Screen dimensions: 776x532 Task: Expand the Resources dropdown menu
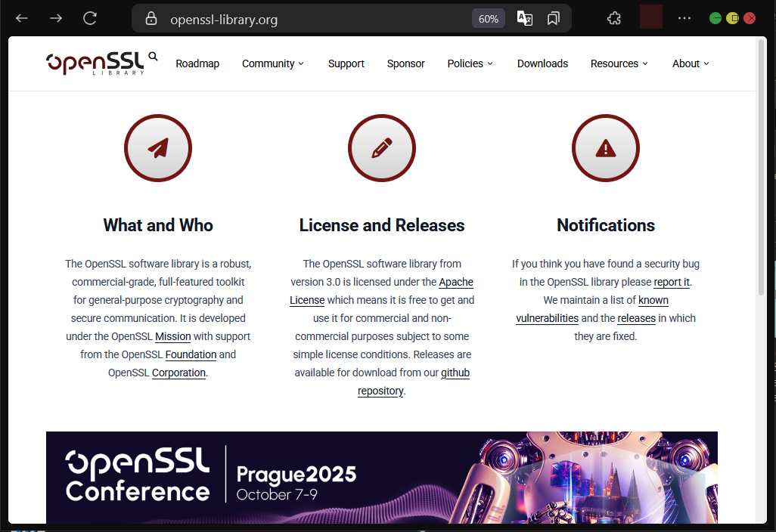[x=619, y=63]
